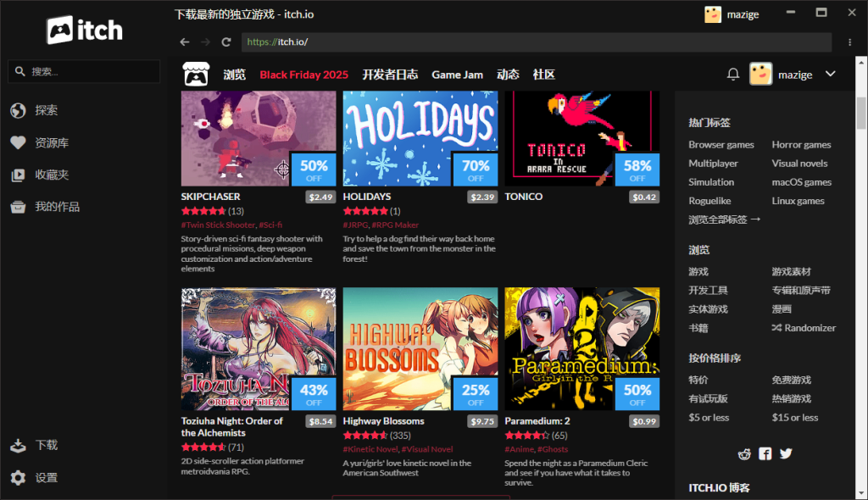Screen dimensions: 868x500
Task: Open the Reddit social icon
Action: click(744, 453)
